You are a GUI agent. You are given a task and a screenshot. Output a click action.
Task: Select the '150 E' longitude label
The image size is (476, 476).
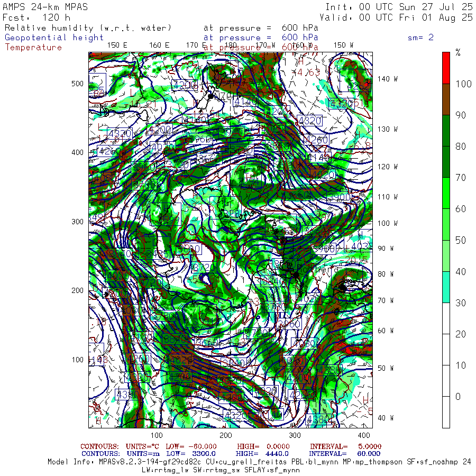coord(117,45)
